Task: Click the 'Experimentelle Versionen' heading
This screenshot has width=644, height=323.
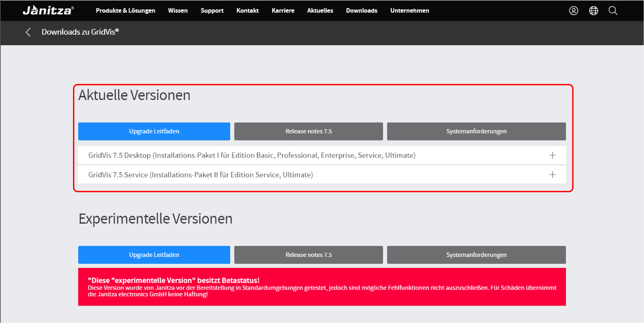Action: tap(155, 219)
